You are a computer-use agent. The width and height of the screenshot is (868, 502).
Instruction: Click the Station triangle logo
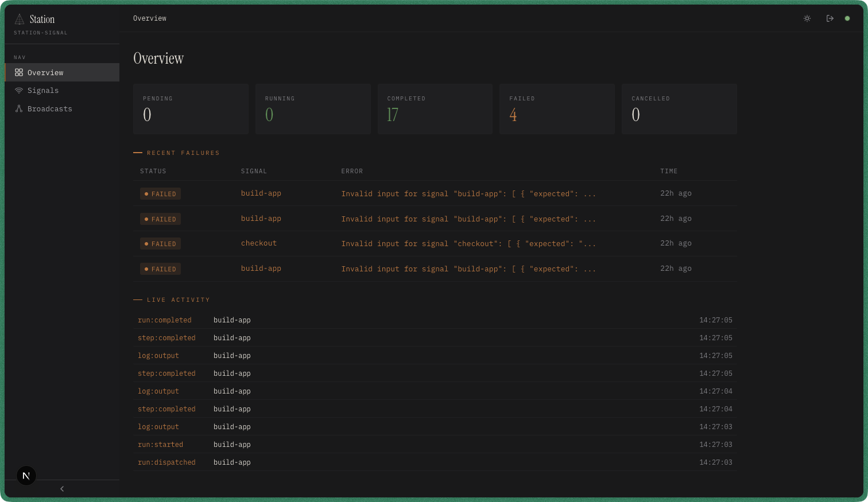click(20, 19)
